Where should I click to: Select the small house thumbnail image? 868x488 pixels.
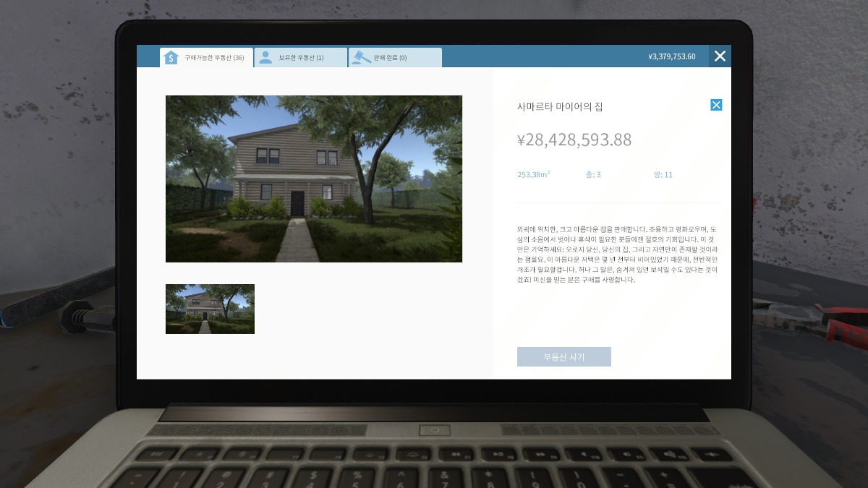point(210,309)
